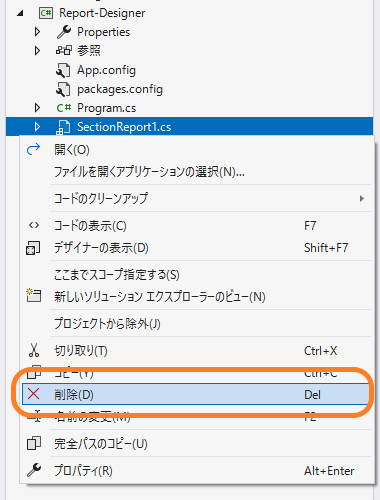This screenshot has height=500, width=380.
Task: Select packages.config in the tree
Action: click(x=120, y=89)
